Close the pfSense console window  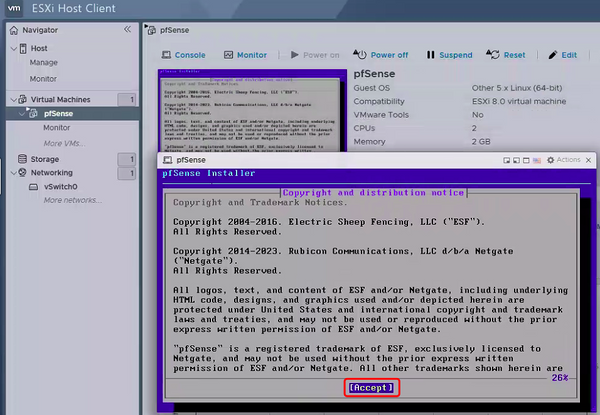pos(590,160)
